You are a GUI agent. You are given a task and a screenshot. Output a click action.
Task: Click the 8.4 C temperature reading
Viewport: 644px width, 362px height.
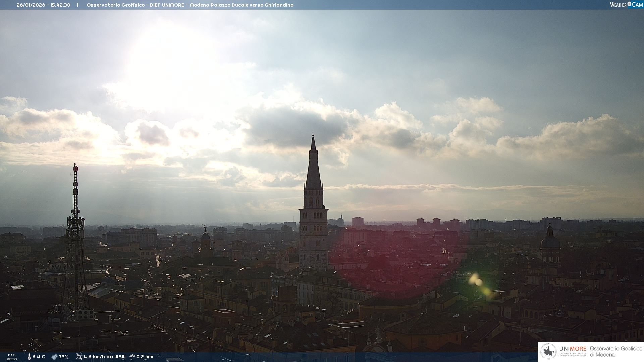pyautogui.click(x=39, y=357)
